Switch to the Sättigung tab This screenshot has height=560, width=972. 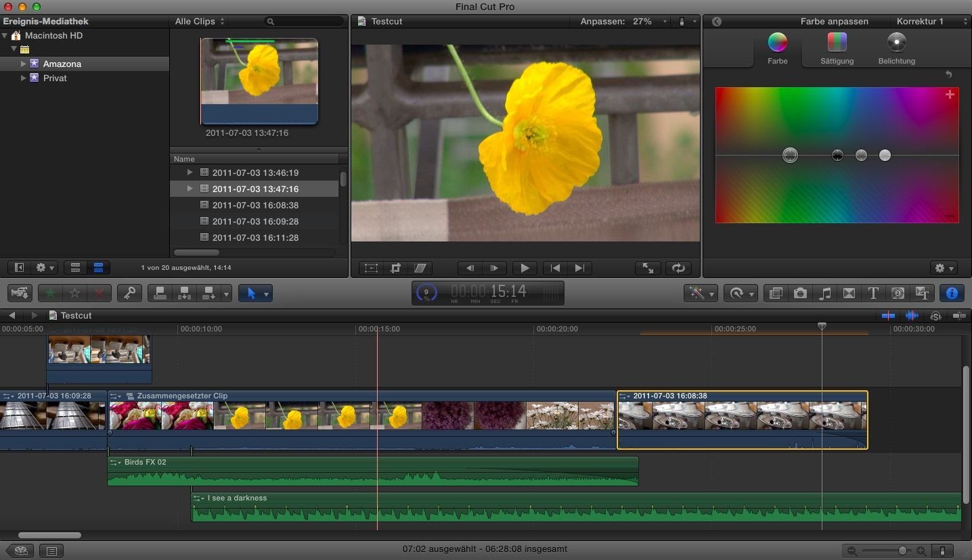[x=837, y=49]
